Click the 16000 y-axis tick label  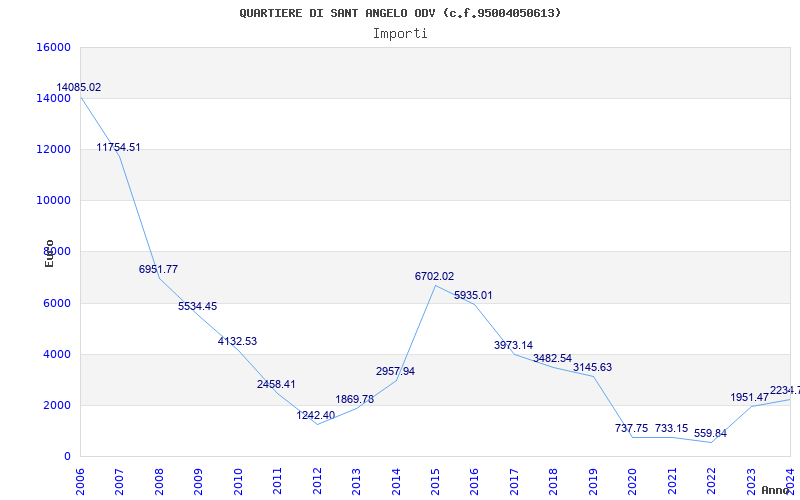pyautogui.click(x=54, y=47)
